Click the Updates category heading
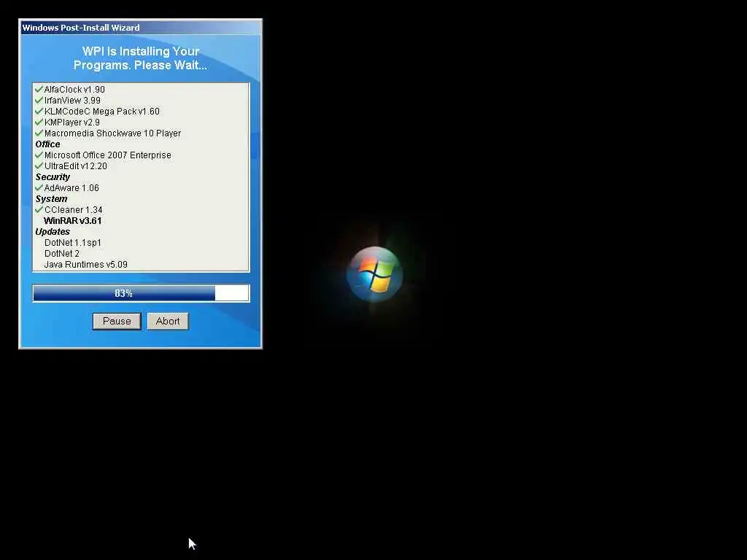 [53, 232]
